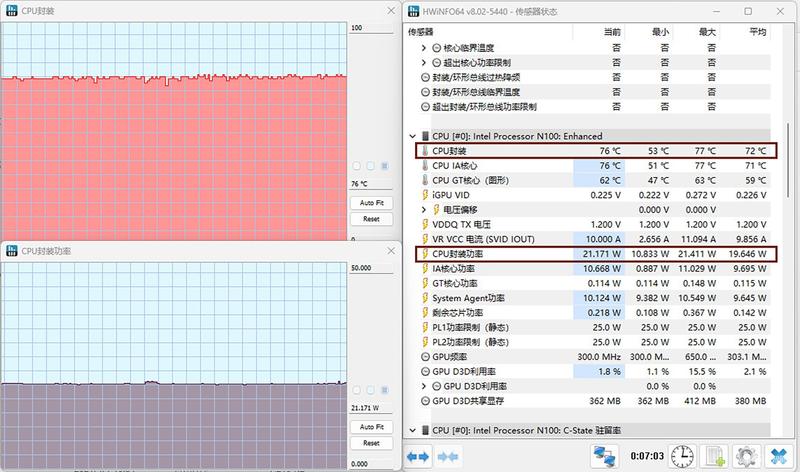Click the collapse-columns faded arrows icon in HWiNFO toolbar
800x472 pixels.
tap(447, 456)
